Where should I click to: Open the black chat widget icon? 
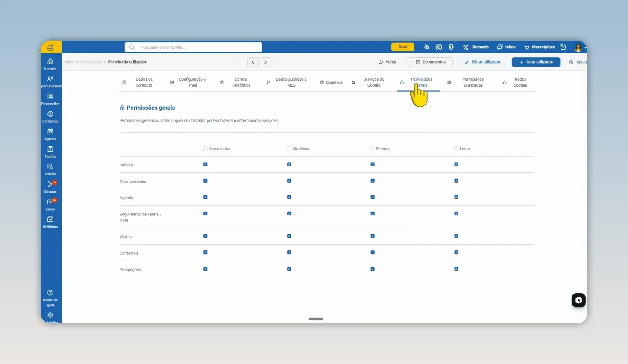click(x=578, y=300)
